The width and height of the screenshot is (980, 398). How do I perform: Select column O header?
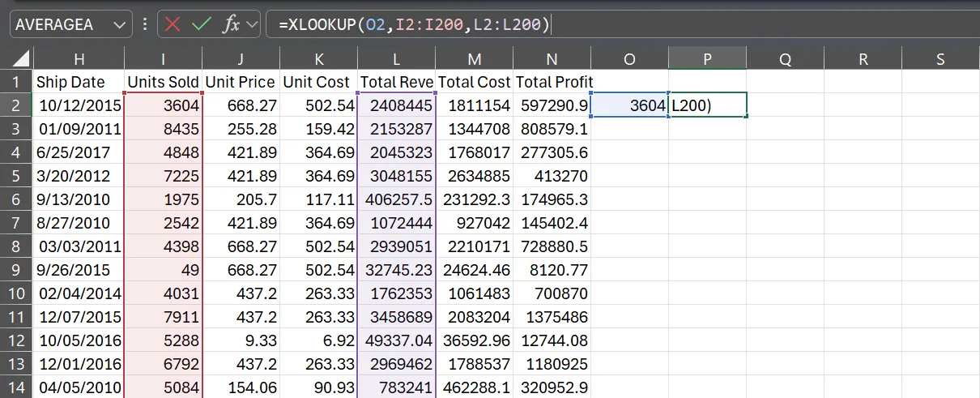(x=629, y=58)
